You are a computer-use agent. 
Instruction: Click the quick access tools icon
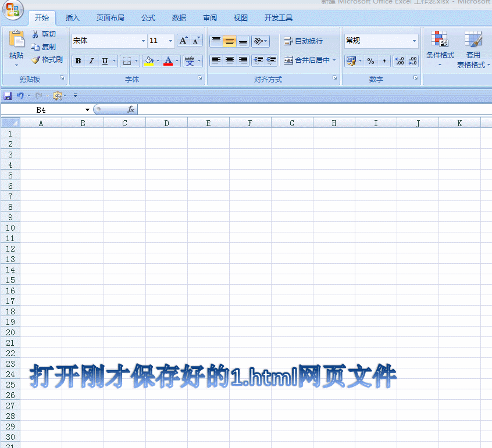coord(58,96)
